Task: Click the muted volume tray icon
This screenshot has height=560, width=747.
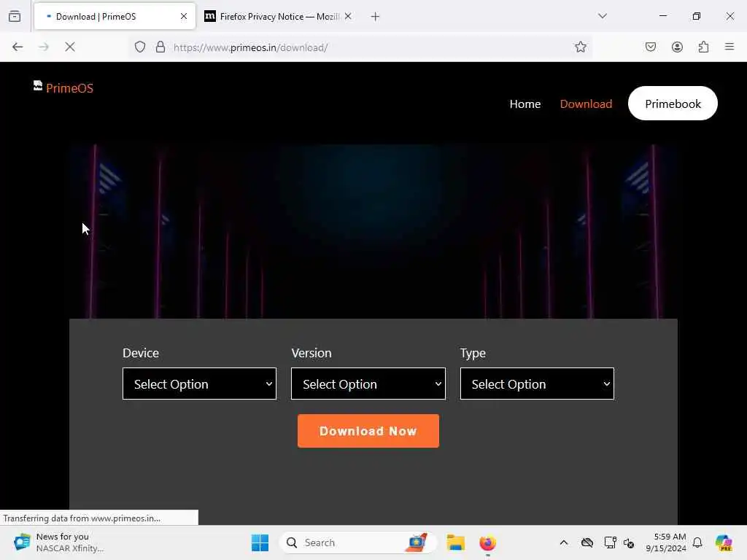Action: coord(629,542)
